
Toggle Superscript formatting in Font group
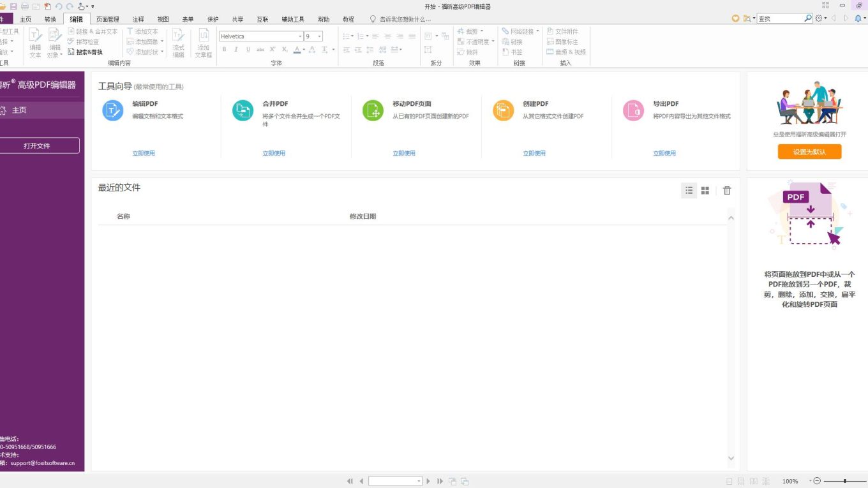[x=273, y=49]
